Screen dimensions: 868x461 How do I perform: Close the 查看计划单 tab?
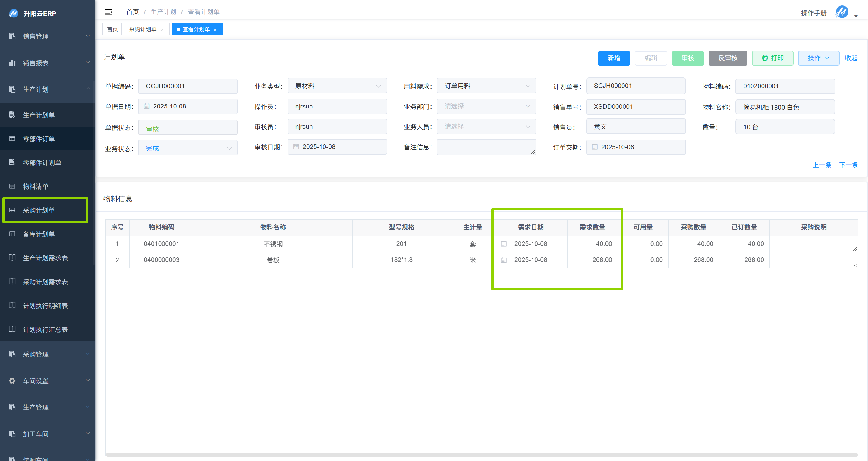point(215,30)
